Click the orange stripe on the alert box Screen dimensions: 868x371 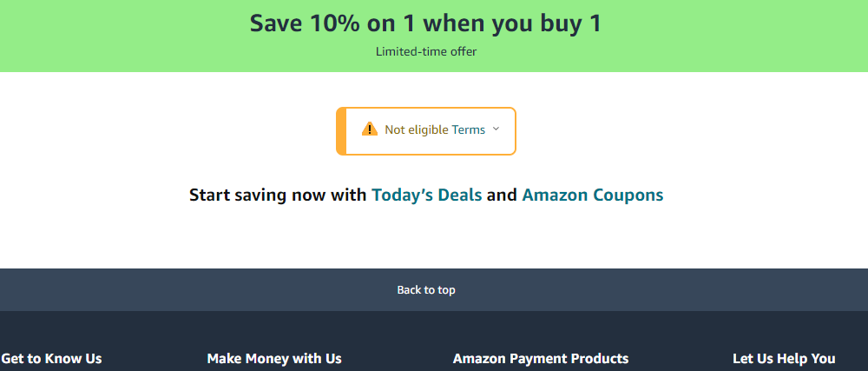coord(341,130)
